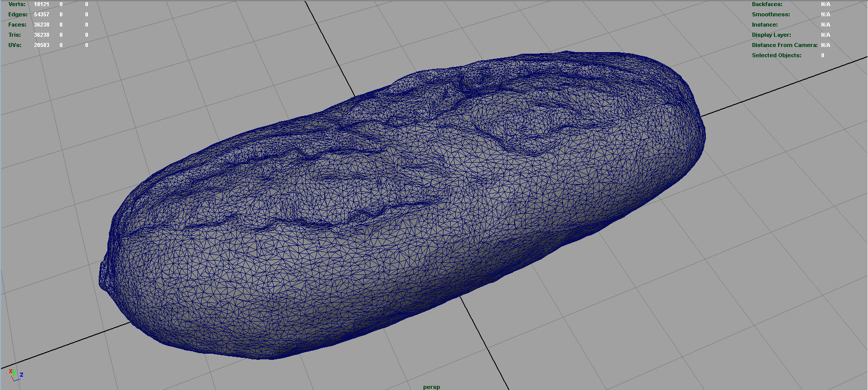868x390 pixels.
Task: Click the vertex count value 18121
Action: coord(41,4)
